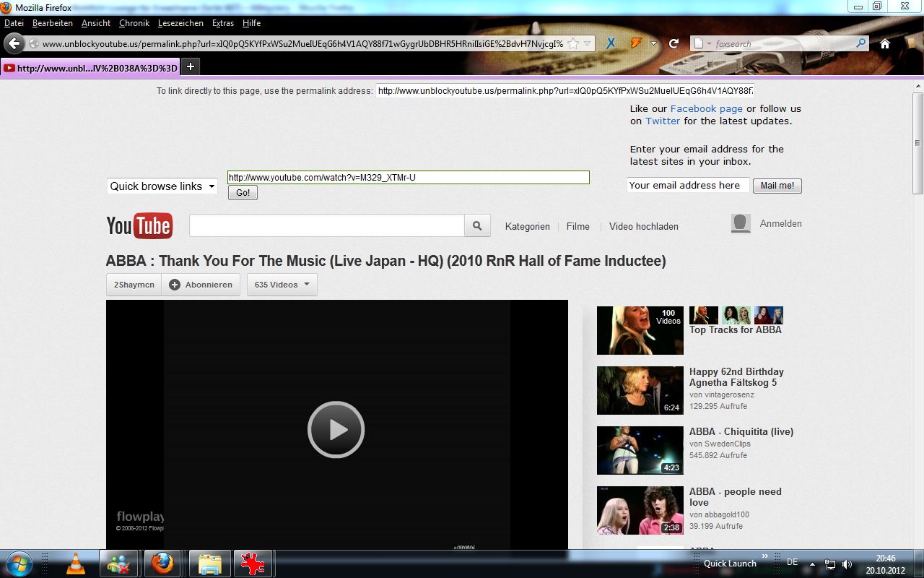Click the YouTube search text box

(327, 225)
